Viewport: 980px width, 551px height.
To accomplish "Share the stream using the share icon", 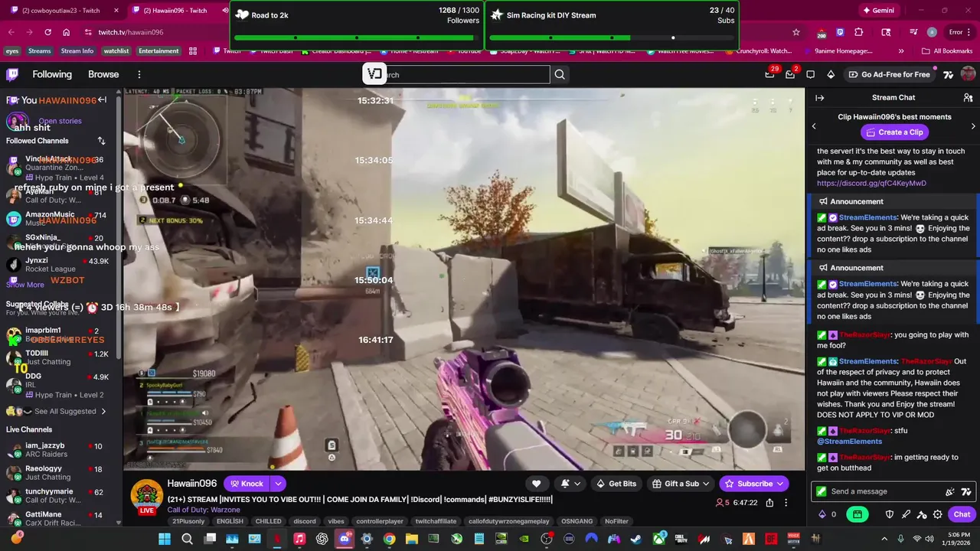I will [x=769, y=503].
